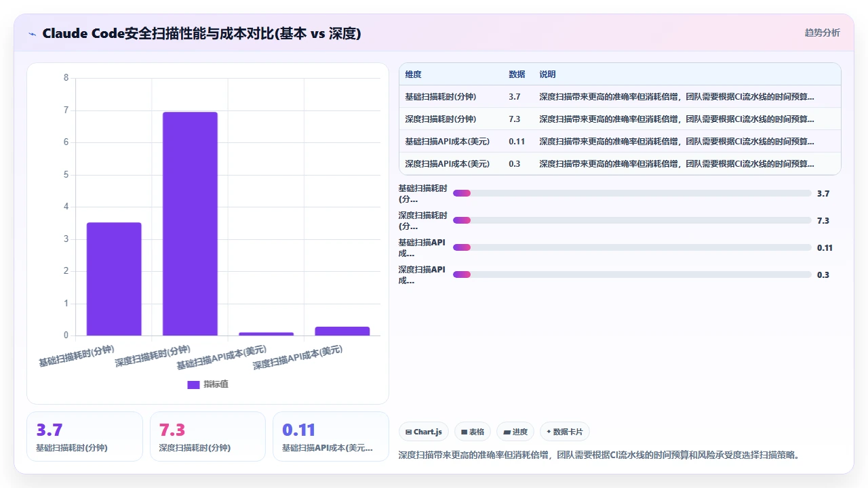This screenshot has width=868, height=488.
Task: Click the description in the 基础扫描耗时 table row
Action: click(x=677, y=96)
